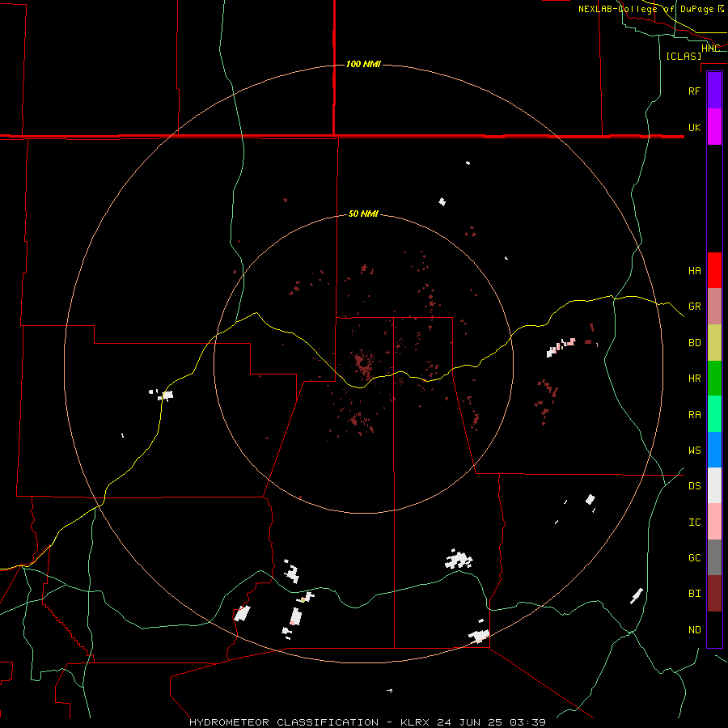
Task: Click the HHC product code text
Action: click(710, 49)
